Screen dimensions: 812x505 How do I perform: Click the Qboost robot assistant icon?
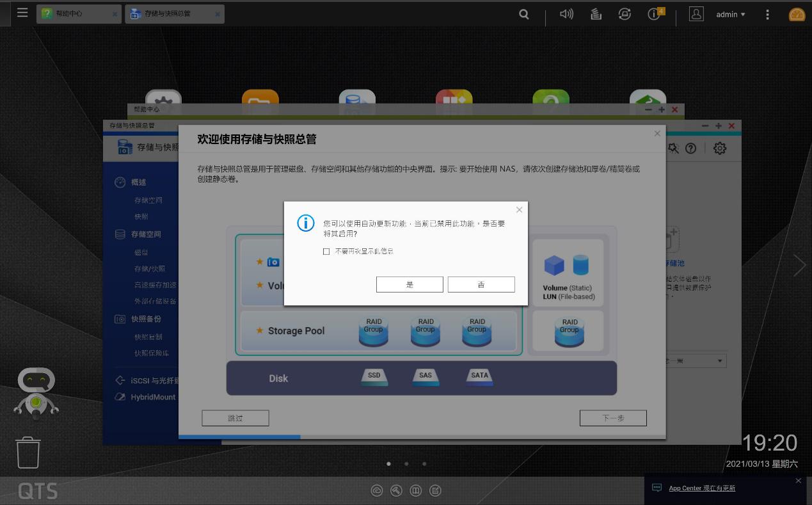click(x=36, y=392)
